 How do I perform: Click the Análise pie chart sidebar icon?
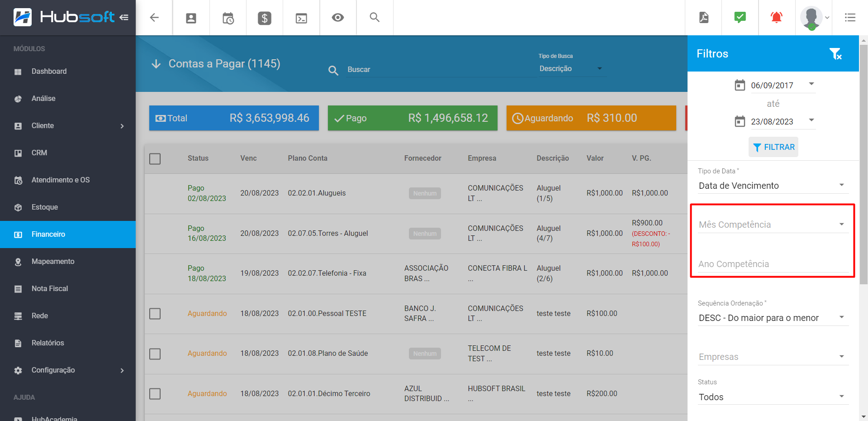click(x=18, y=99)
